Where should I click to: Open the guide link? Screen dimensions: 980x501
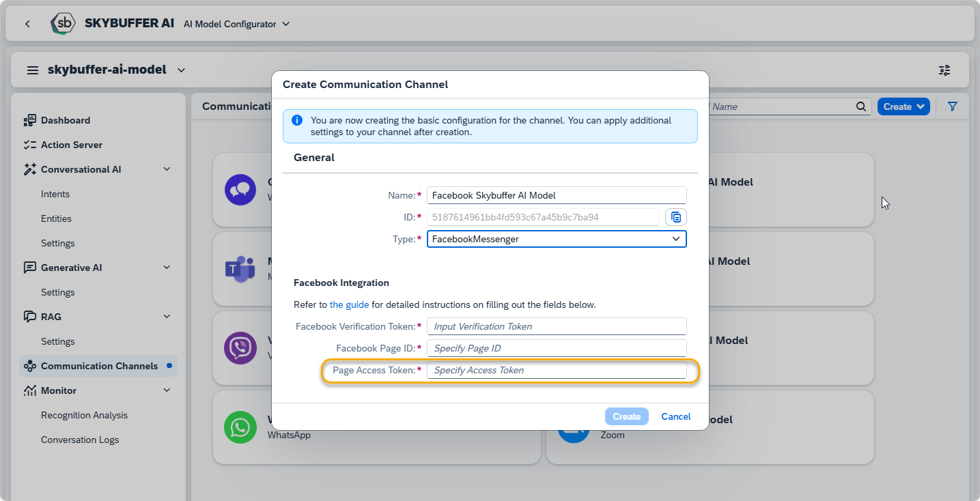[x=349, y=304]
